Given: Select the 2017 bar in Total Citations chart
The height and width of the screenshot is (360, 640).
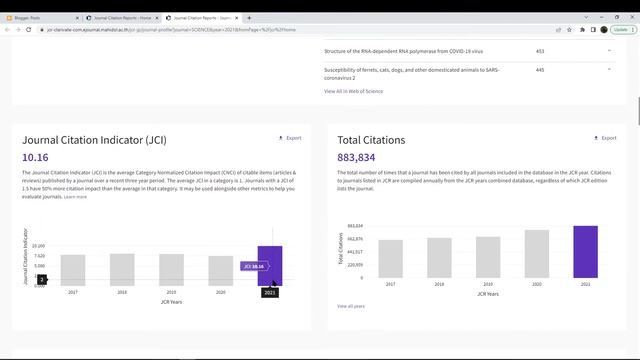Looking at the screenshot, I should 391,259.
